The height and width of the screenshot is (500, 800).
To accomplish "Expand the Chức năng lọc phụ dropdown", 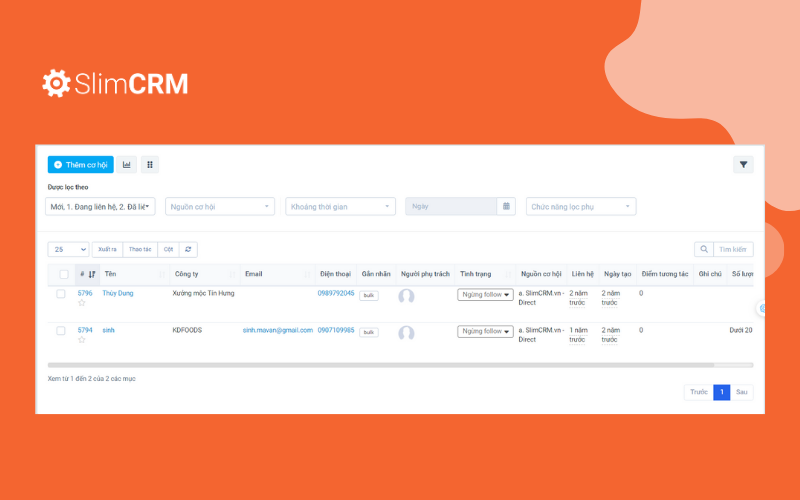I will [581, 207].
